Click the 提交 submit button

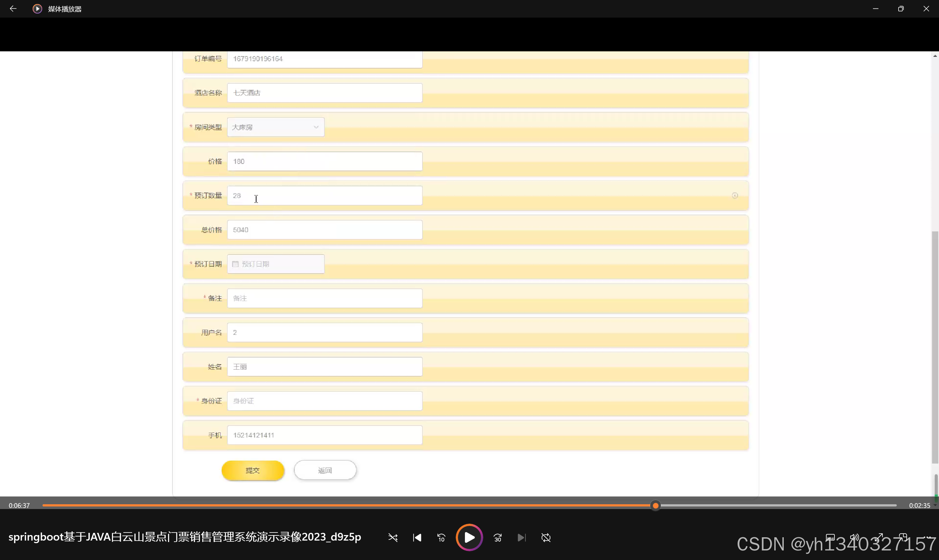pos(252,470)
